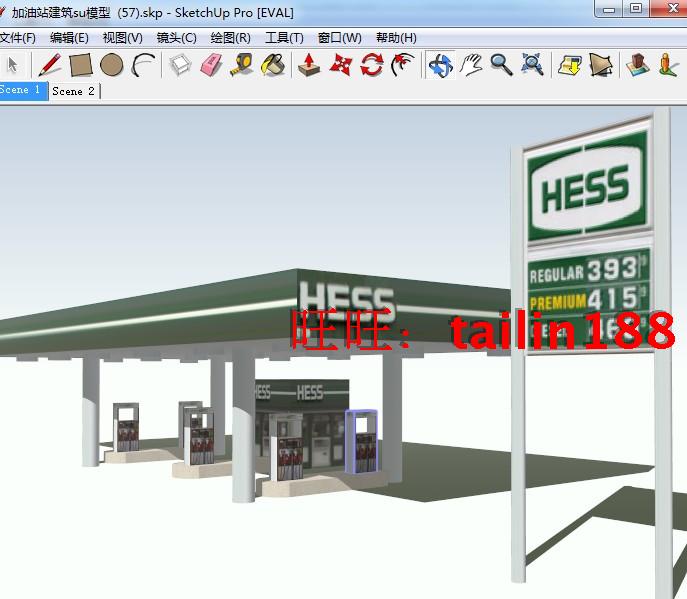Screen dimensions: 687x599
Task: Open the 绘图(R) menu
Action: (x=230, y=38)
